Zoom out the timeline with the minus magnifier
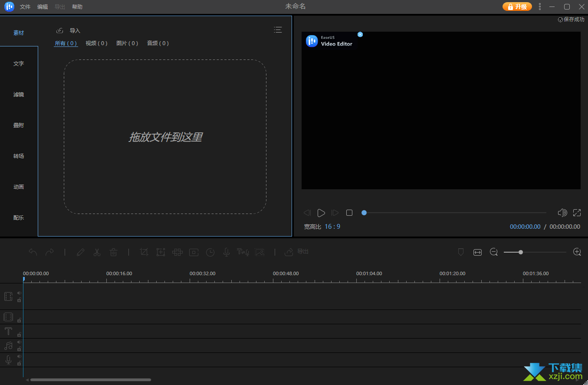This screenshot has height=385, width=588. (494, 252)
